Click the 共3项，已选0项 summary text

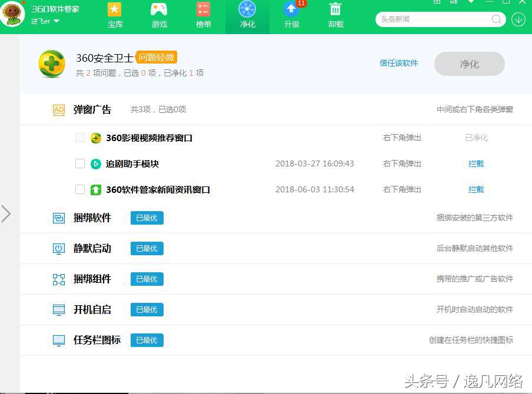pyautogui.click(x=158, y=109)
